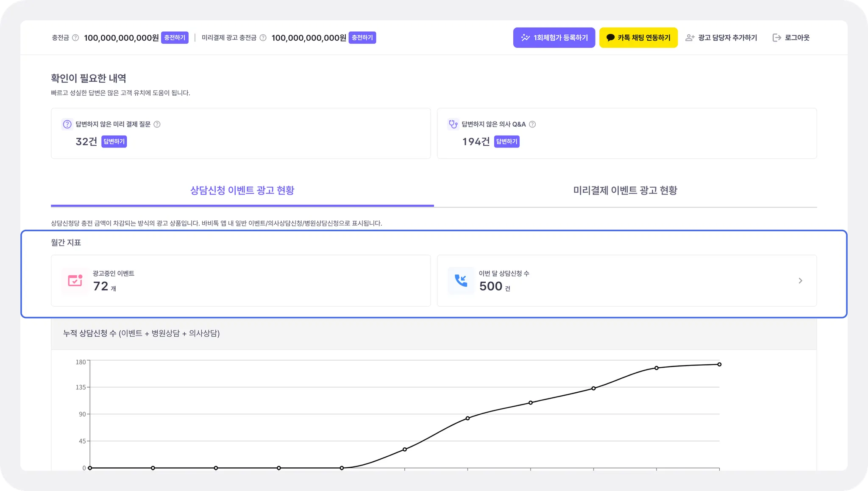The width and height of the screenshot is (868, 491).
Task: Click the logout arrow icon
Action: pyautogui.click(x=777, y=38)
